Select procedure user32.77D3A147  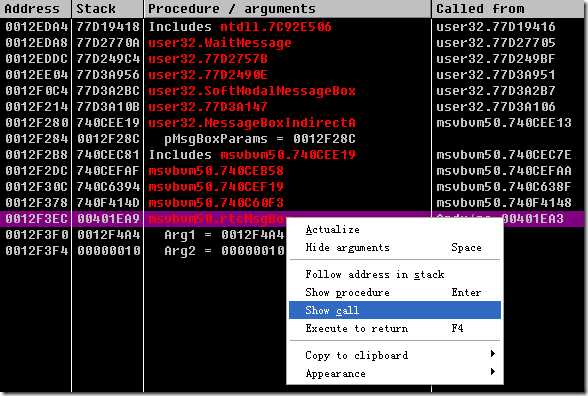(x=208, y=107)
